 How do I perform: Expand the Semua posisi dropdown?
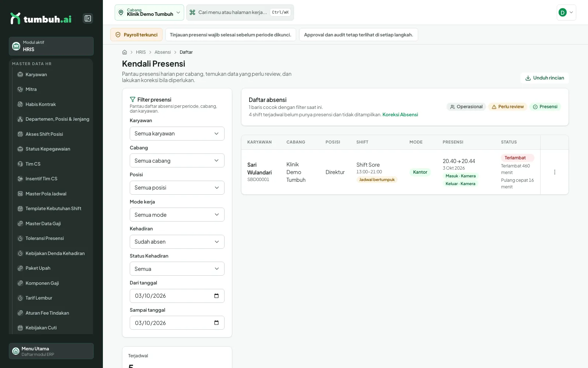coord(177,188)
